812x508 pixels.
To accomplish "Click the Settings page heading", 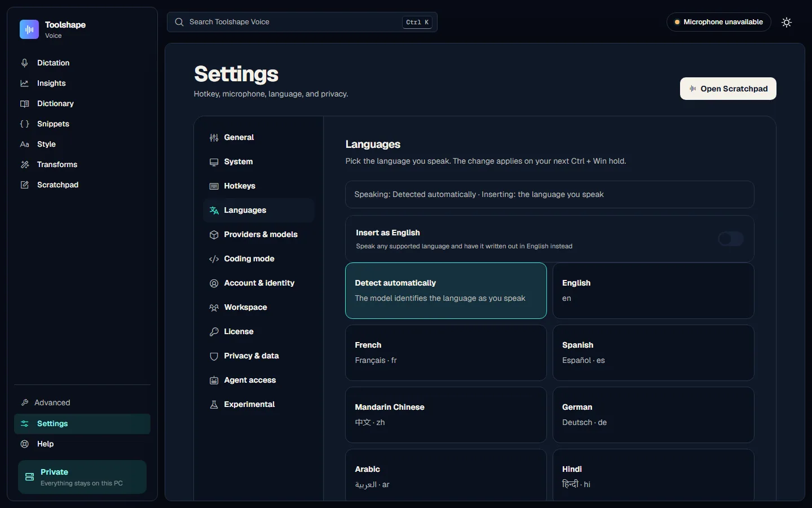I will 236,74.
